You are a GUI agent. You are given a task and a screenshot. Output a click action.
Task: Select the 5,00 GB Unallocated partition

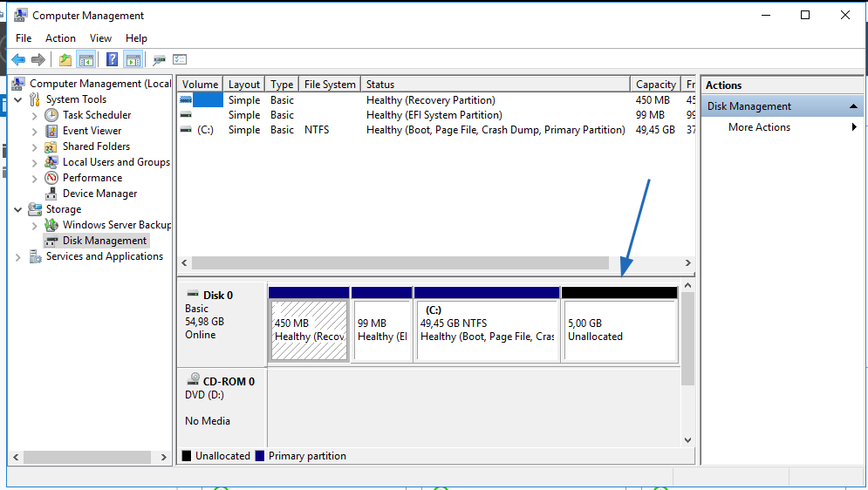pyautogui.click(x=619, y=330)
